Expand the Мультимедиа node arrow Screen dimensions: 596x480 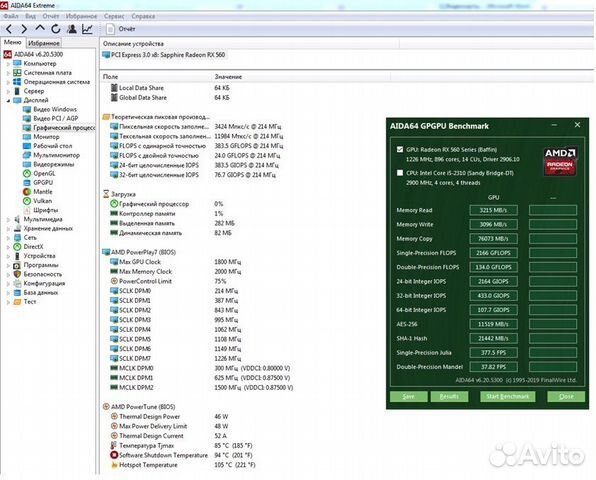pos(8,219)
